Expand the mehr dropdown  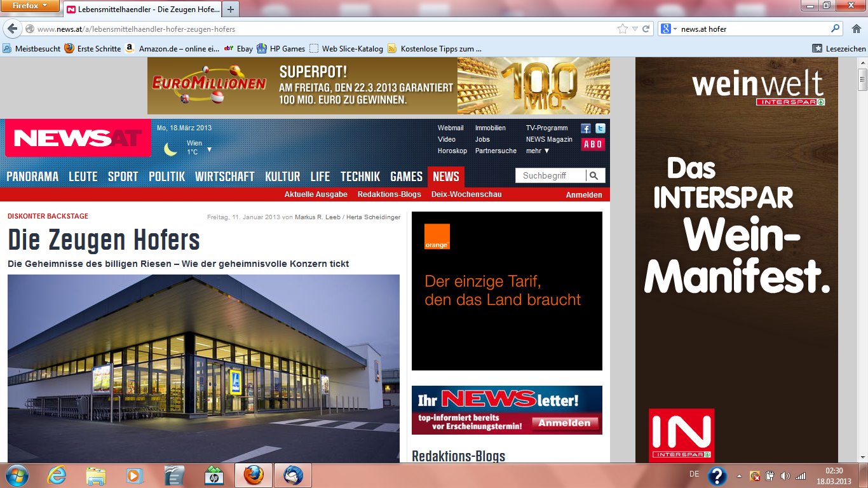(538, 151)
